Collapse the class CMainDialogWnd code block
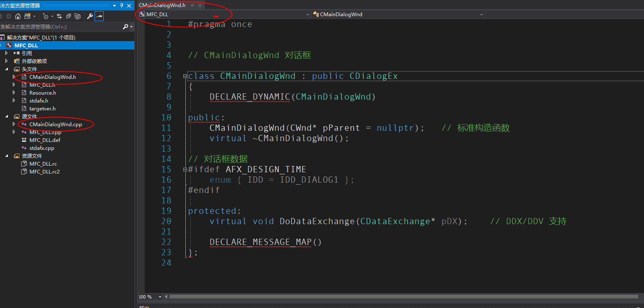644x308 pixels. [185, 76]
